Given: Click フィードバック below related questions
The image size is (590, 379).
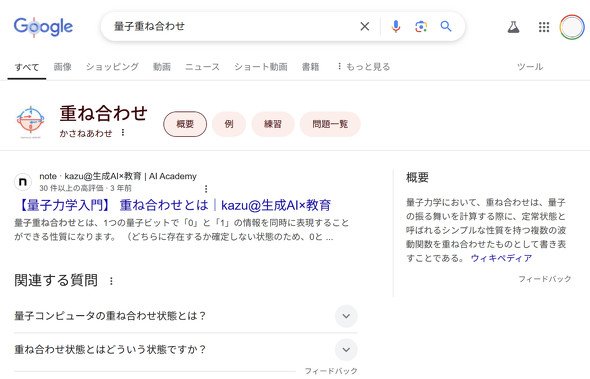Looking at the screenshot, I should [331, 371].
